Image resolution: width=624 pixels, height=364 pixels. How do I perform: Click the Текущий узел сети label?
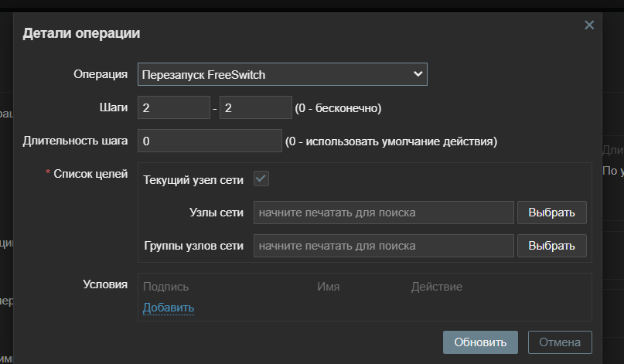pos(193,180)
